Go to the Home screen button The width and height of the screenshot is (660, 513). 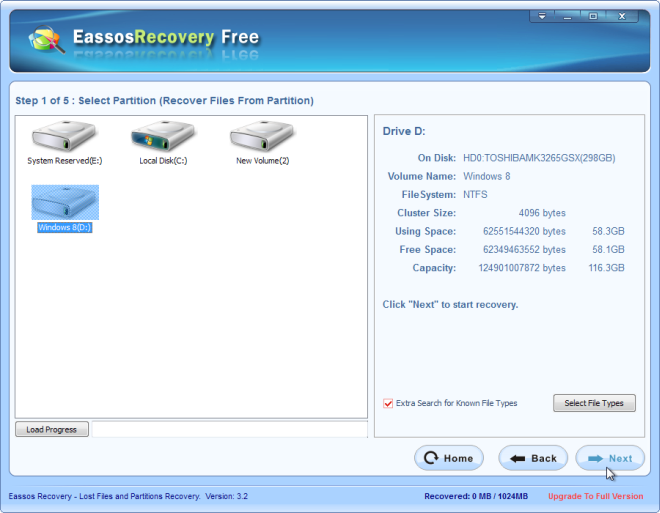click(x=449, y=458)
